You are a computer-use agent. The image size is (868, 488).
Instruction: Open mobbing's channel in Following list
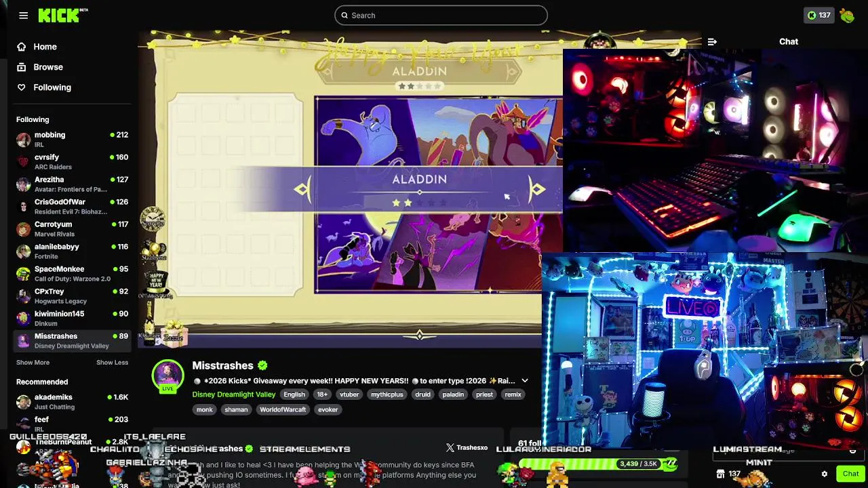click(x=73, y=140)
